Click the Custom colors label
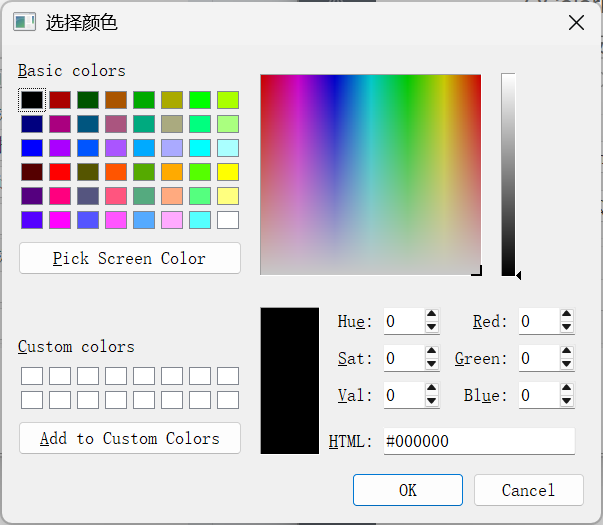 point(76,347)
